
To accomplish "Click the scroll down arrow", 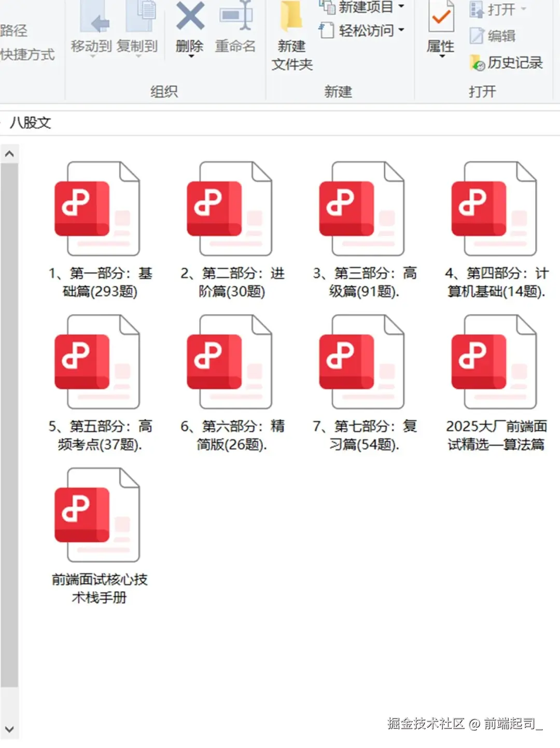I will tap(9, 730).
